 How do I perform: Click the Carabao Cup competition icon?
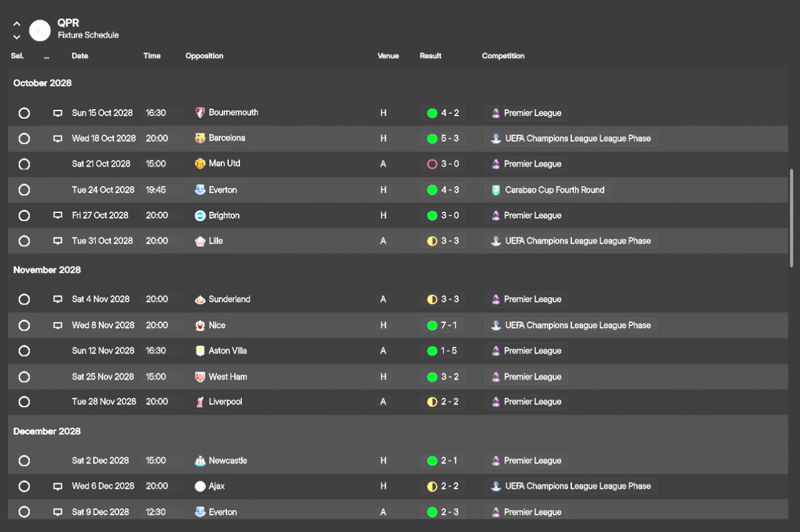[496, 190]
